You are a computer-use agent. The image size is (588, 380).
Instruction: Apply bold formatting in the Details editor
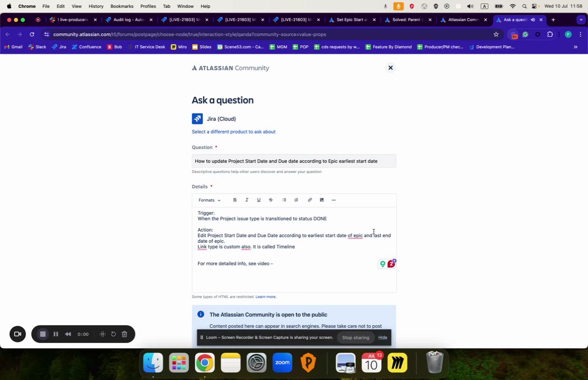pos(235,200)
